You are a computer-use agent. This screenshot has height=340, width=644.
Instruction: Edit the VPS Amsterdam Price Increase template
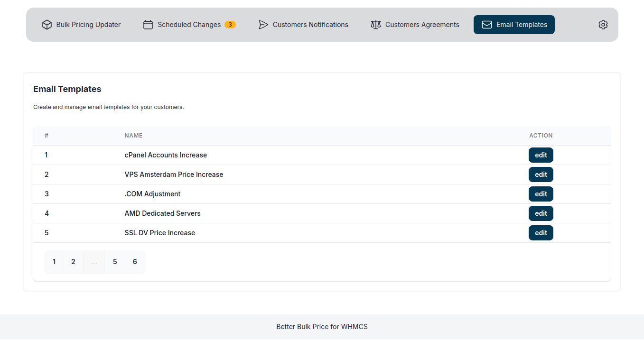(541, 175)
